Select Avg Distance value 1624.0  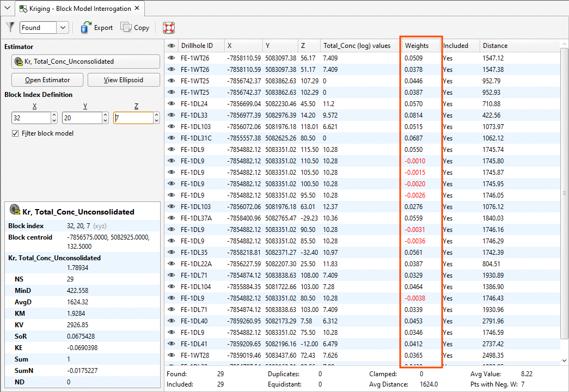coord(429,384)
